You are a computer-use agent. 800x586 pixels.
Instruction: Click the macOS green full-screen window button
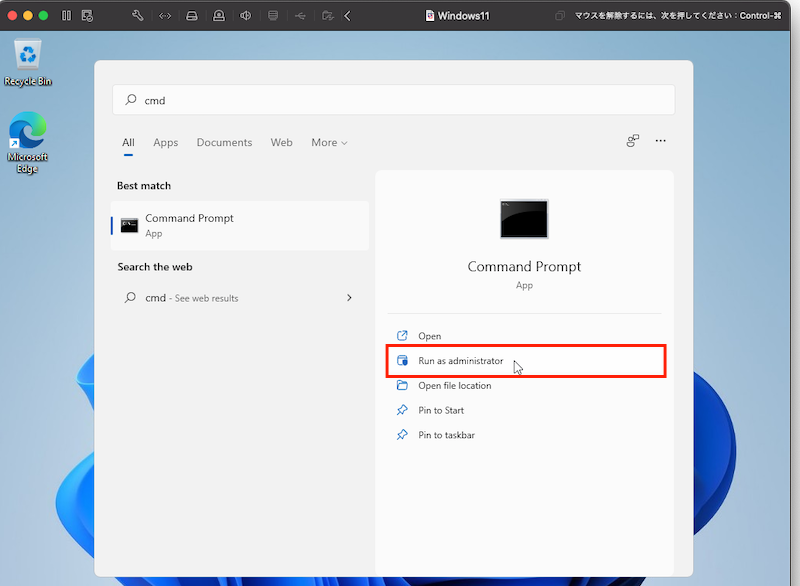click(43, 16)
